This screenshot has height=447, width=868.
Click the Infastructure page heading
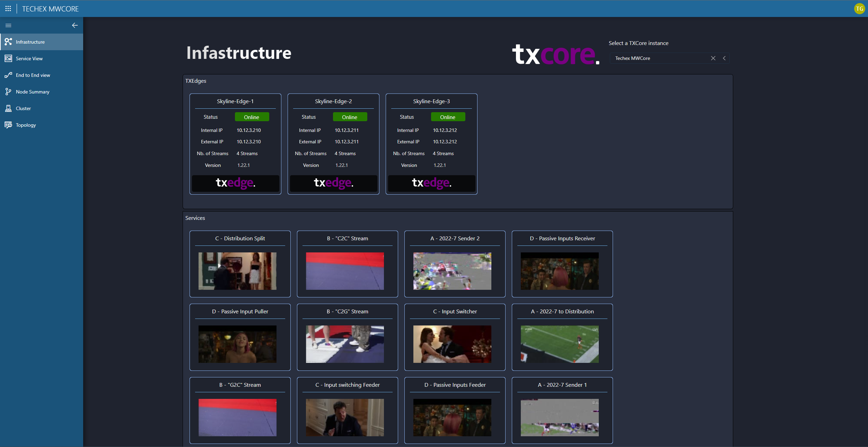tap(239, 53)
